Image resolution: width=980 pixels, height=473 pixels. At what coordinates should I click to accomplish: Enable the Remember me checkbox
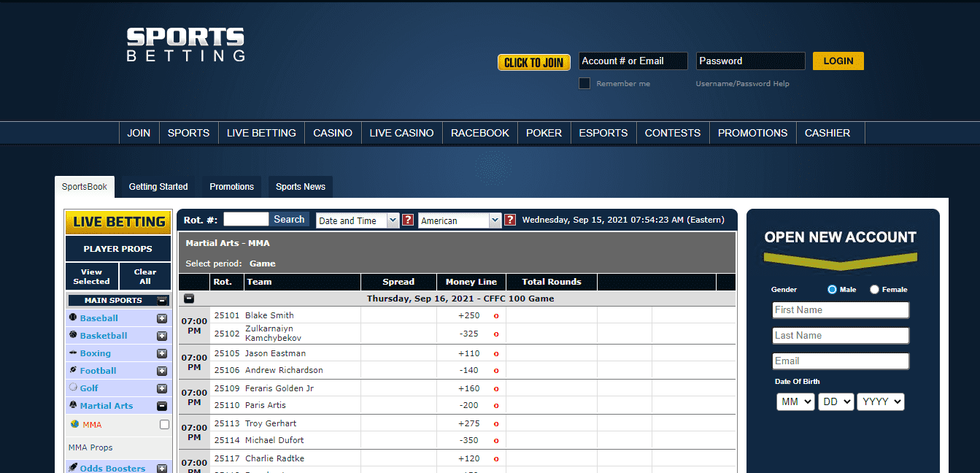coord(584,83)
